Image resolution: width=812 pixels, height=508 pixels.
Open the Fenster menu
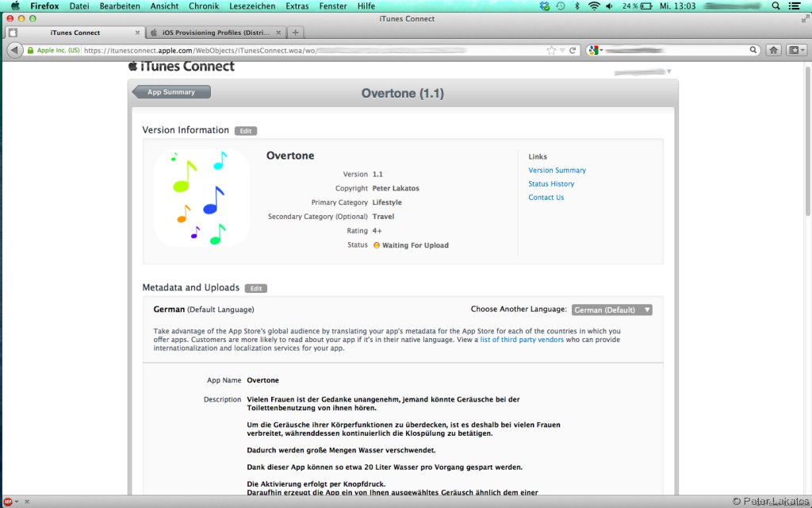coord(333,6)
